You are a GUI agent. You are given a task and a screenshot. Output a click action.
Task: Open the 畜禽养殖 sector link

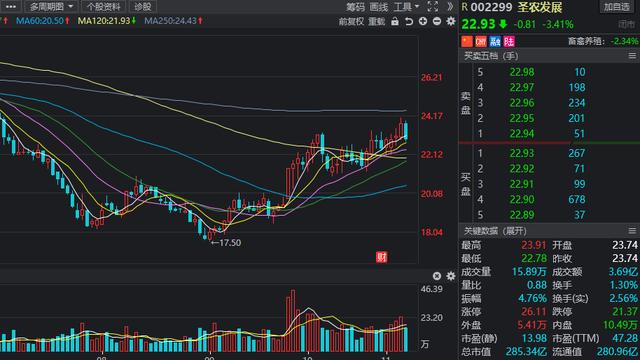[586, 41]
